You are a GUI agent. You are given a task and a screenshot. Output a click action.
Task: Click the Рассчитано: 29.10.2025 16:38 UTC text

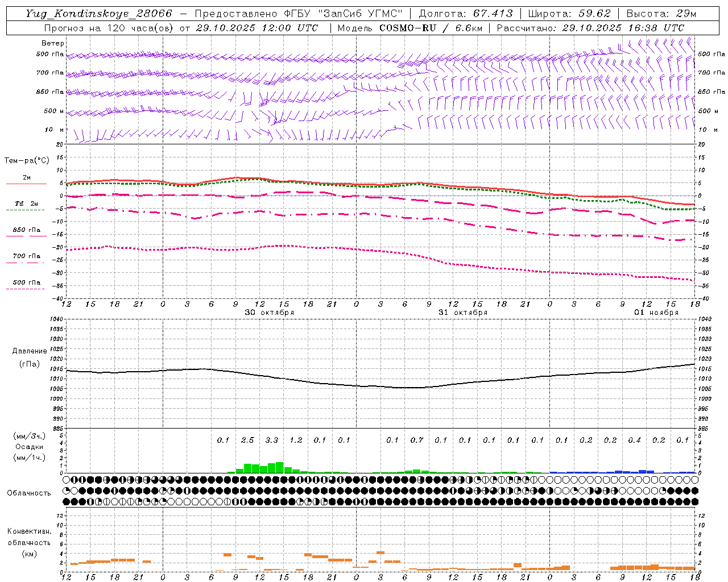pos(591,27)
